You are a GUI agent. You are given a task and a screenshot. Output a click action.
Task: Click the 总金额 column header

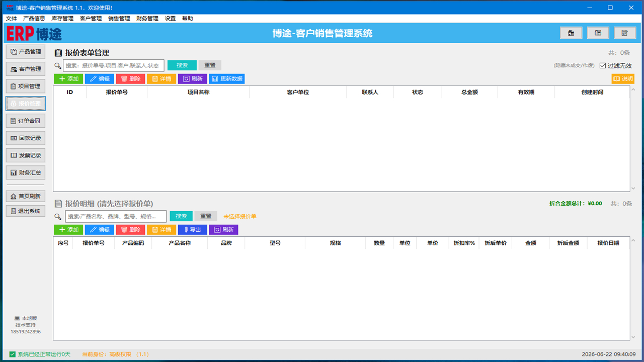click(469, 92)
